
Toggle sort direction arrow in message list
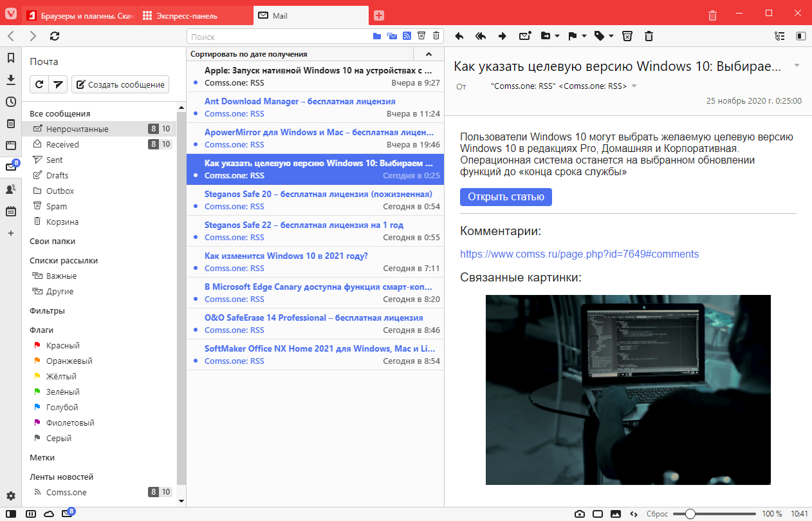(x=429, y=54)
